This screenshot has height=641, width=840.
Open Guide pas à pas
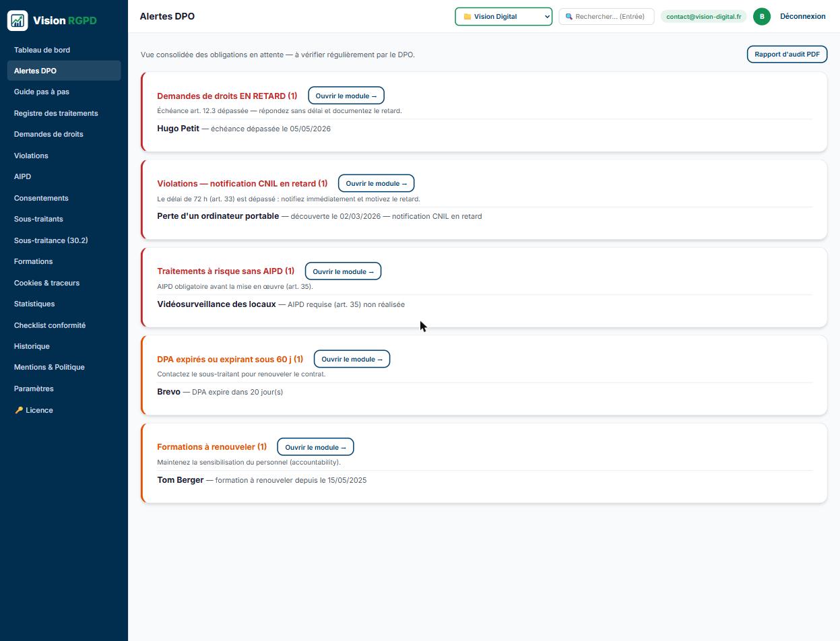(64, 92)
